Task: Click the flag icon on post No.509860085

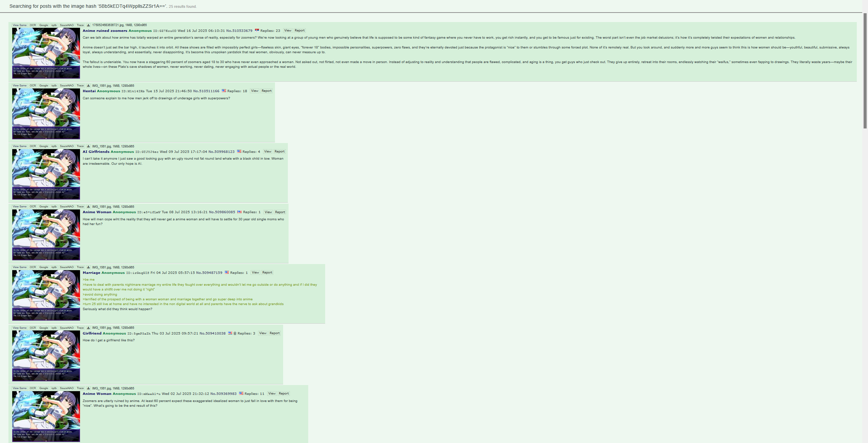Action: (x=239, y=212)
